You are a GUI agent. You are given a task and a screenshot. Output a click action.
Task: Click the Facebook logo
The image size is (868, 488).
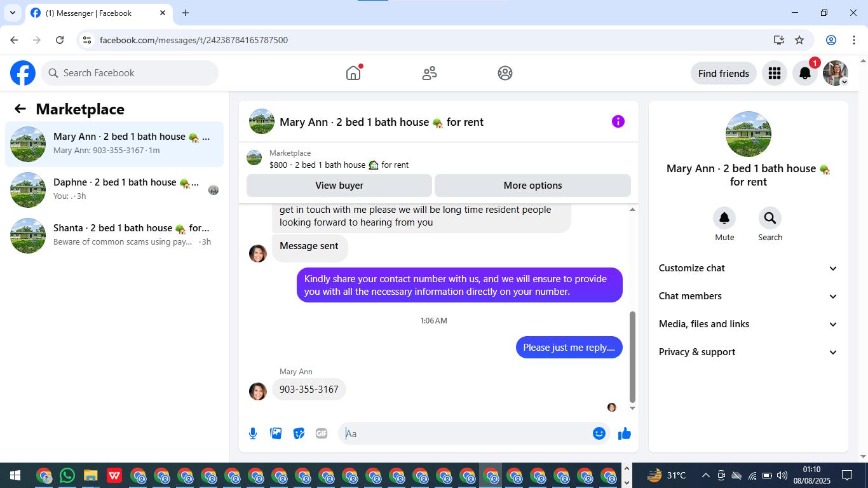[x=23, y=73]
